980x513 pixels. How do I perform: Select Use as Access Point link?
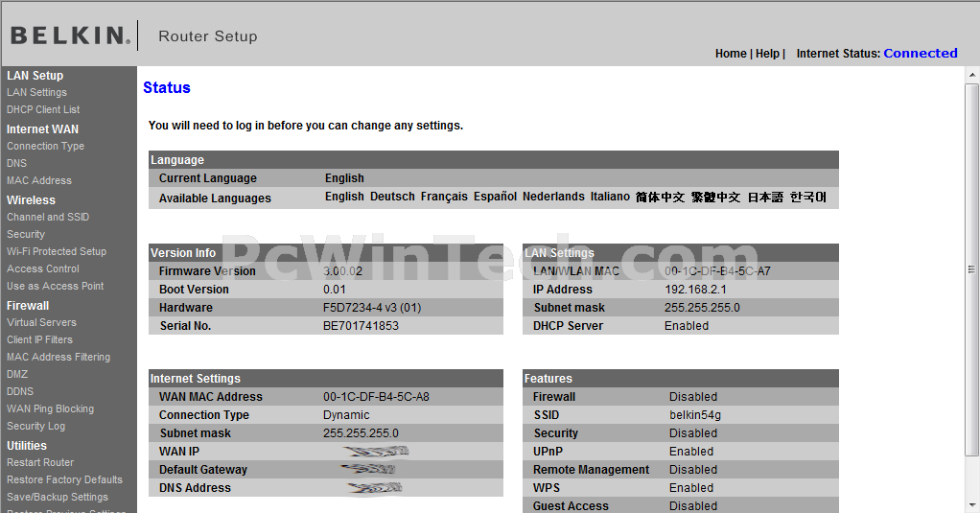(55, 286)
